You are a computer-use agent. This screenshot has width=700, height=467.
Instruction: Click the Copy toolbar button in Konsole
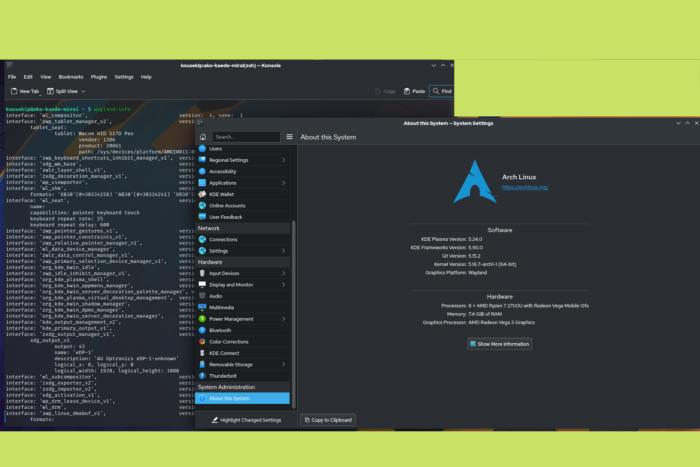(x=385, y=91)
